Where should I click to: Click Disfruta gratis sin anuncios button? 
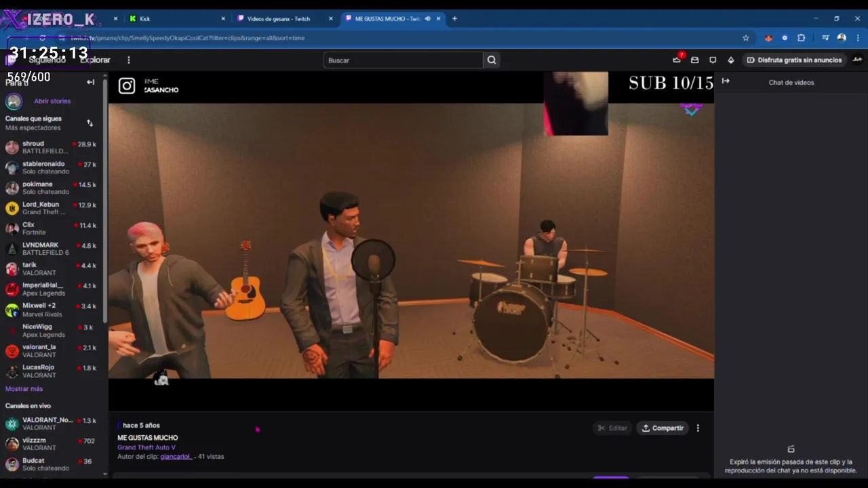794,60
